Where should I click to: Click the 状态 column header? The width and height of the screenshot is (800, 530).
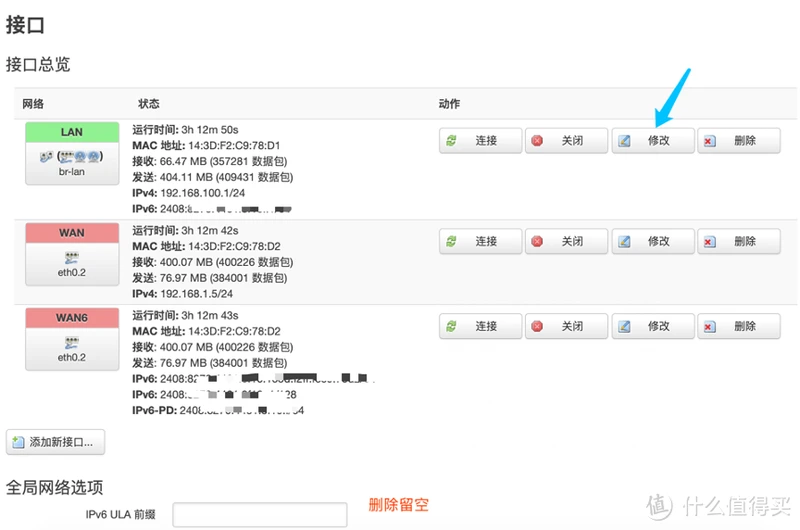click(x=149, y=104)
